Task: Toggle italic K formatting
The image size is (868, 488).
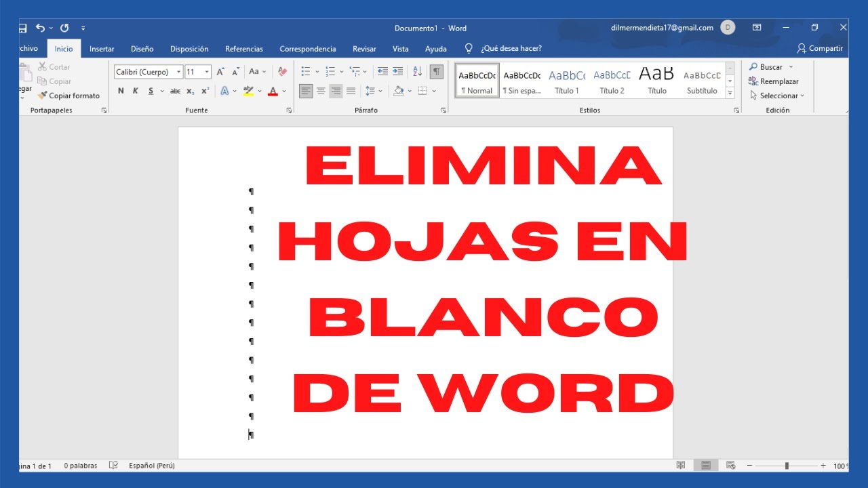Action: point(136,91)
